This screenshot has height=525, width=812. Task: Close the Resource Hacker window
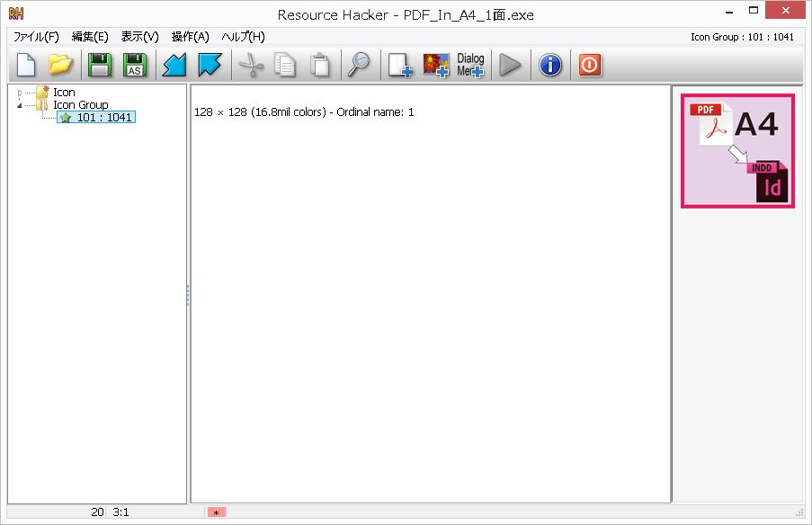786,11
